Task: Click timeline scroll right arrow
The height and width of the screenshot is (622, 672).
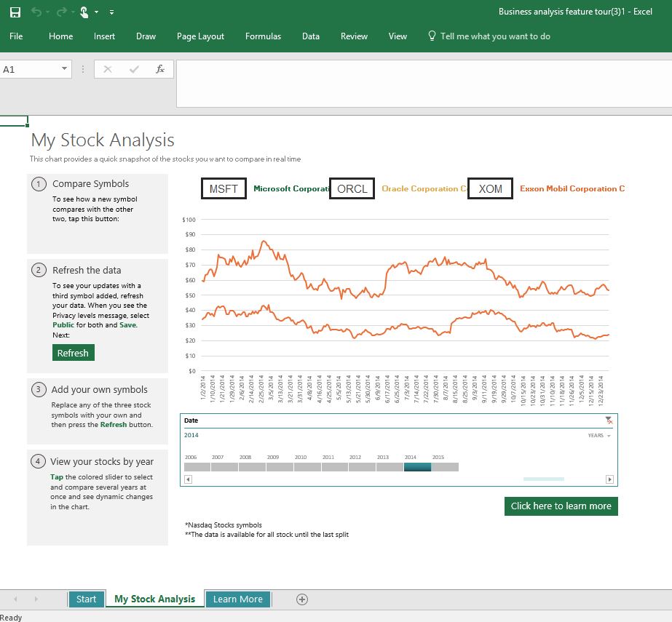Action: [609, 479]
